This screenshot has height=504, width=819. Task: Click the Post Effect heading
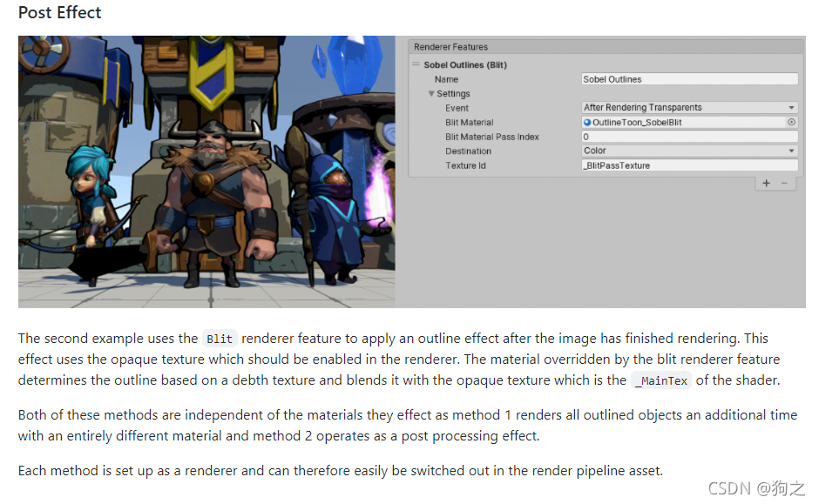pyautogui.click(x=58, y=12)
